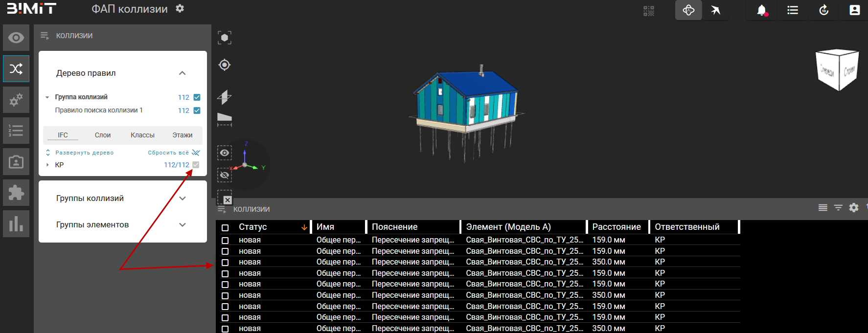The width and height of the screenshot is (868, 333).
Task: Expand the Группы элементов section
Action: 183,225
